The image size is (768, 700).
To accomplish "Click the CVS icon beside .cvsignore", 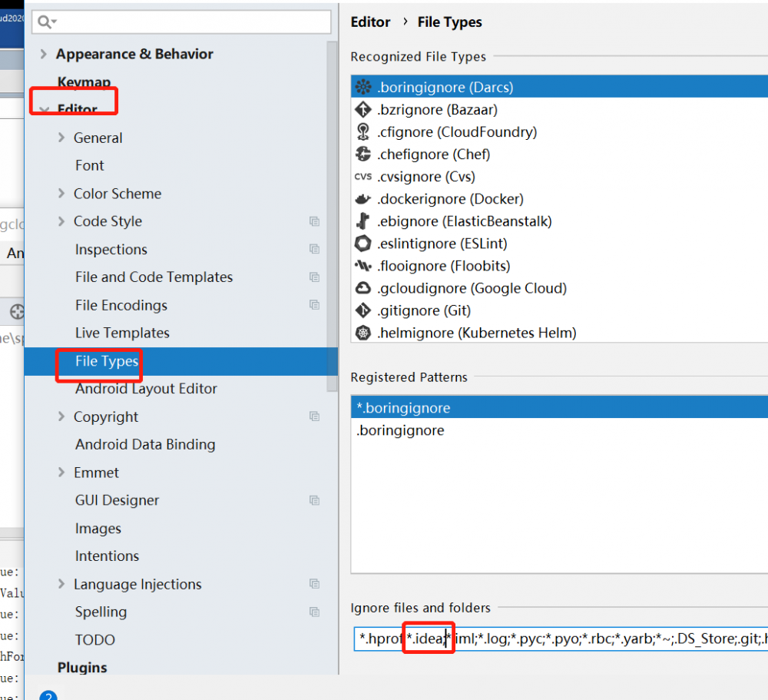I will tap(363, 177).
